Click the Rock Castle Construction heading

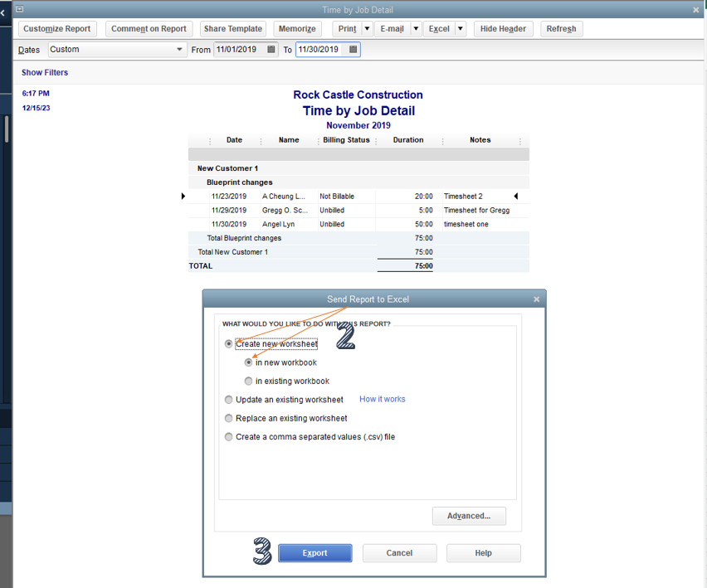coord(358,95)
